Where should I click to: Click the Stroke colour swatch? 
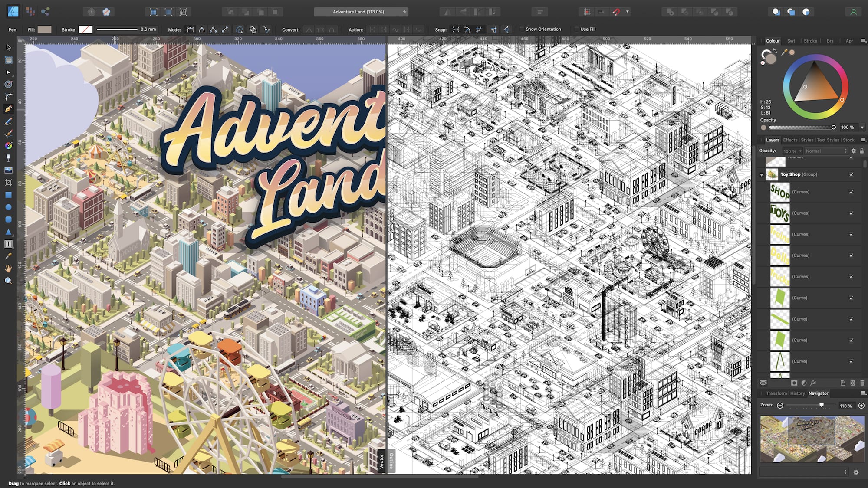pyautogui.click(x=85, y=29)
